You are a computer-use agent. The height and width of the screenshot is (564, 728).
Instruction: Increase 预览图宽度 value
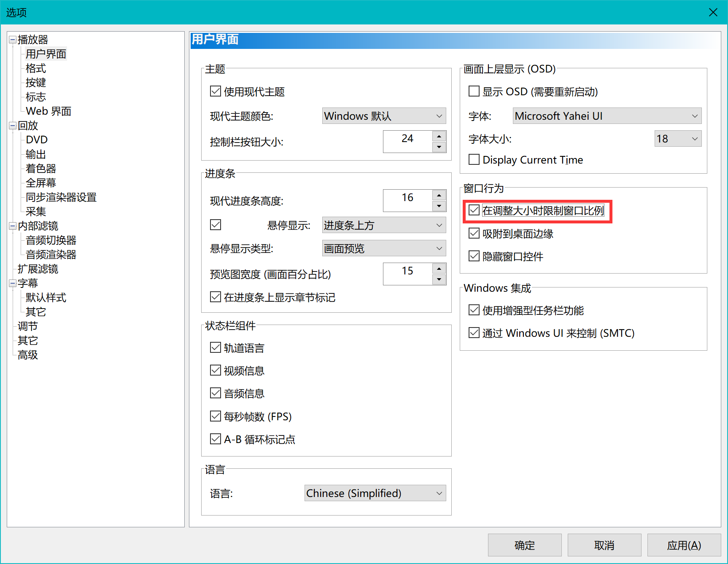click(439, 269)
